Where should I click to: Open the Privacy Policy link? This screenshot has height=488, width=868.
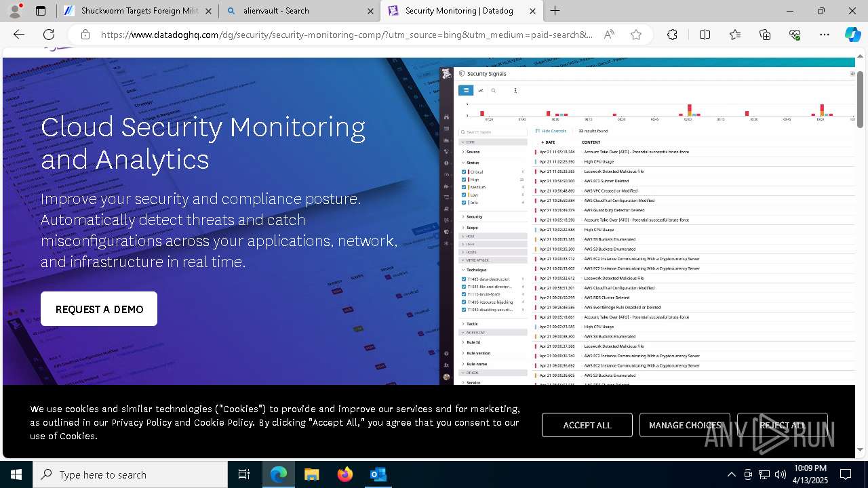point(142,422)
